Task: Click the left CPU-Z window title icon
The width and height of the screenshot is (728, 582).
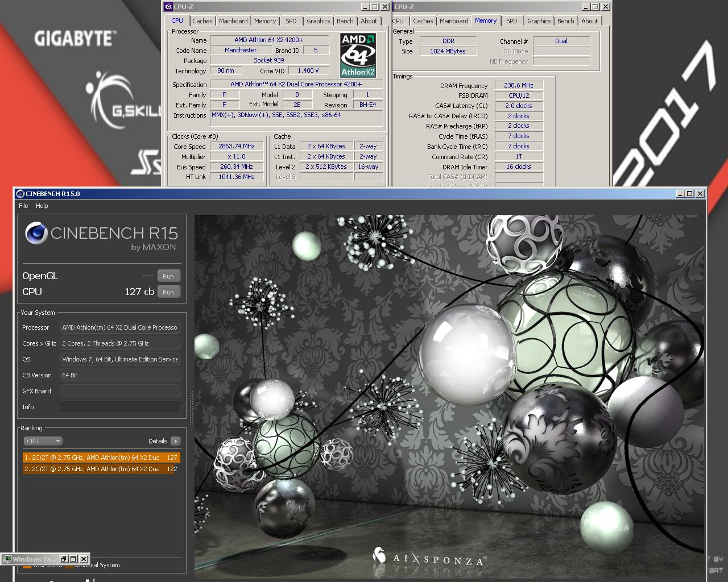Action: coord(168,7)
